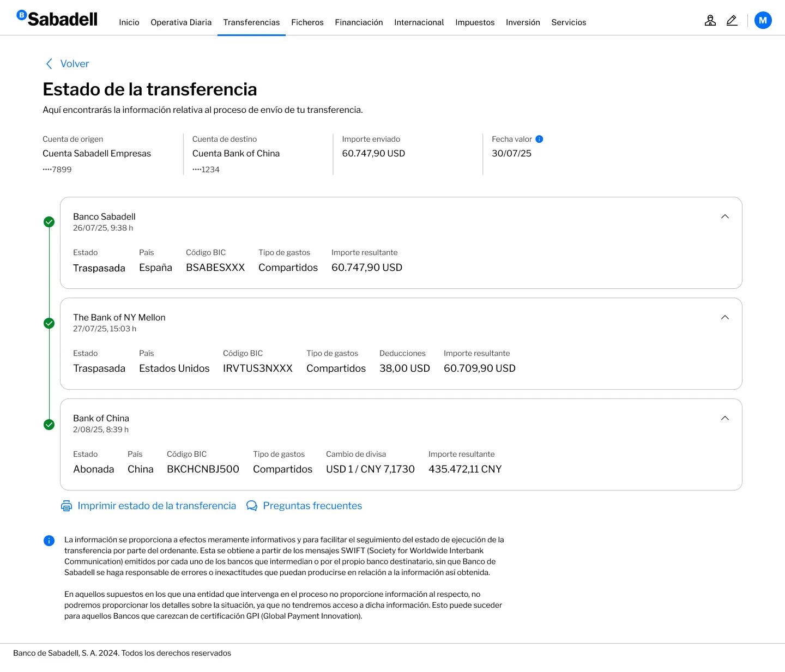Viewport: 785px width, 672px height.
Task: Click the chat bubble icon for Preguntas frecuentes
Action: (252, 506)
